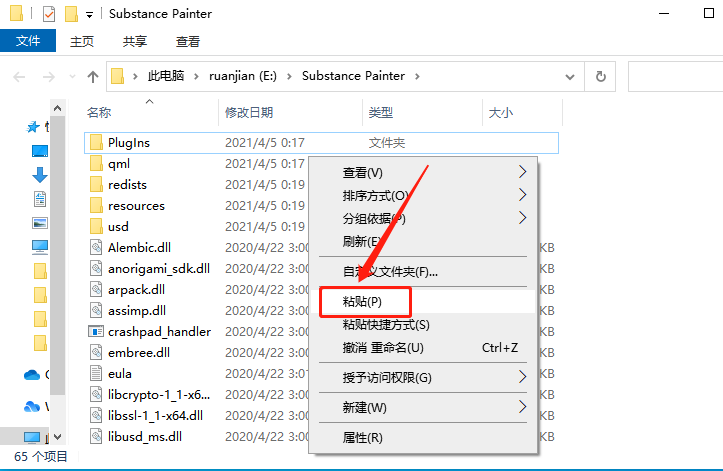Choose 撤消 重命名(U) menu item
723x471 pixels.
click(x=423, y=348)
